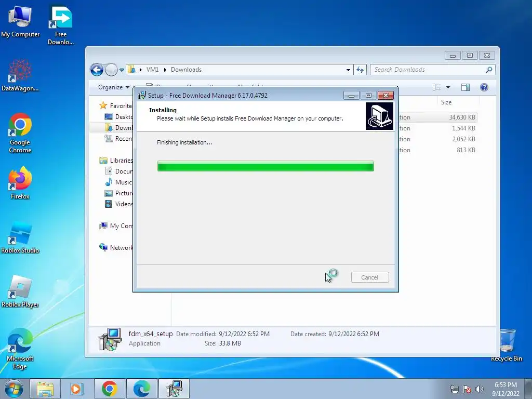Select Music library in the navigation pane
The width and height of the screenshot is (532, 399).
tap(118, 182)
